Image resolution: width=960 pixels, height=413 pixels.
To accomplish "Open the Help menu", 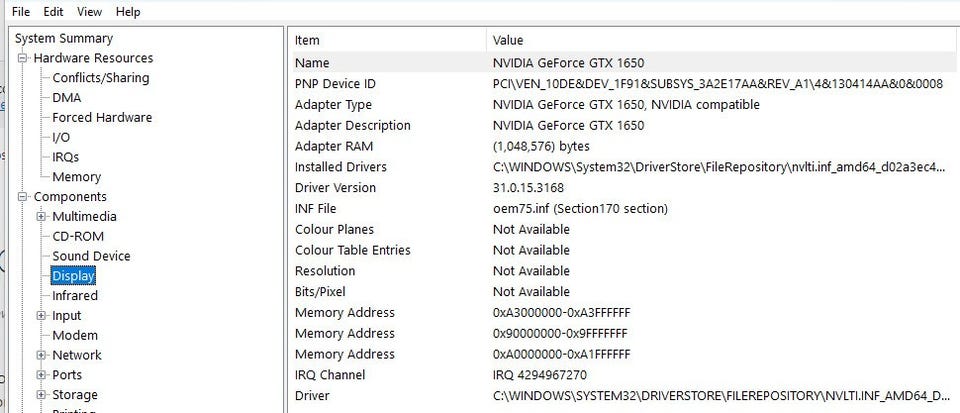I will pyautogui.click(x=128, y=12).
